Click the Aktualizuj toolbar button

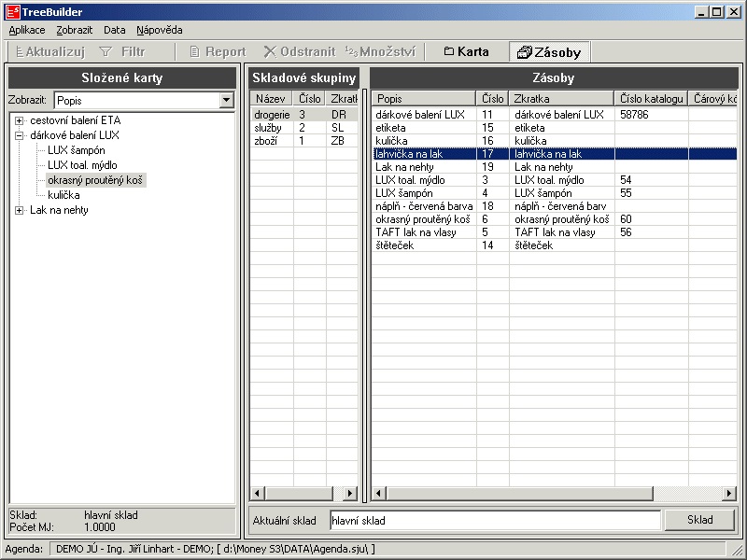(x=49, y=52)
